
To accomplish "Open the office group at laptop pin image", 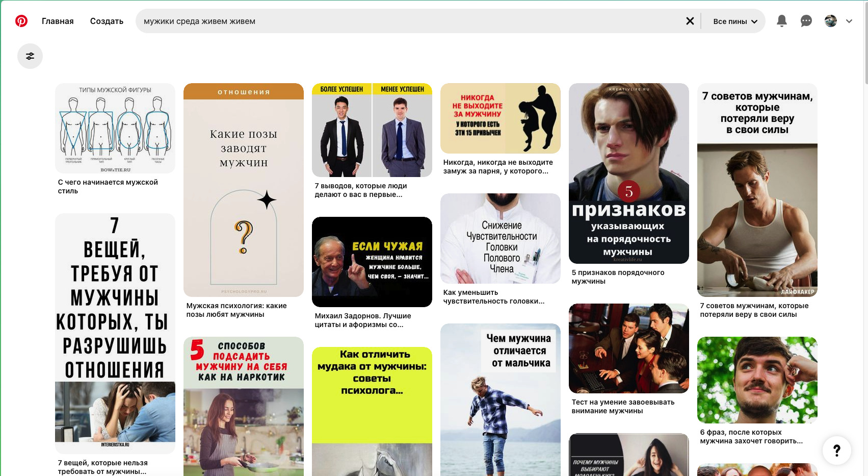I will click(629, 348).
